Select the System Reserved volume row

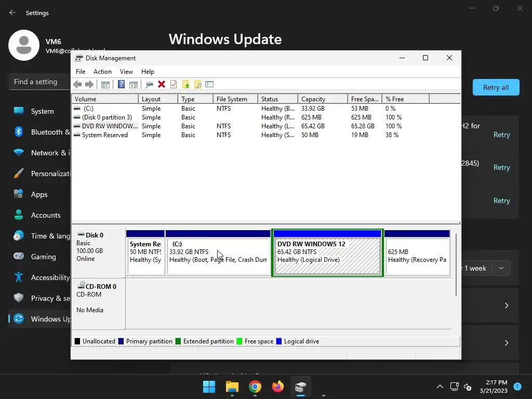266,135
